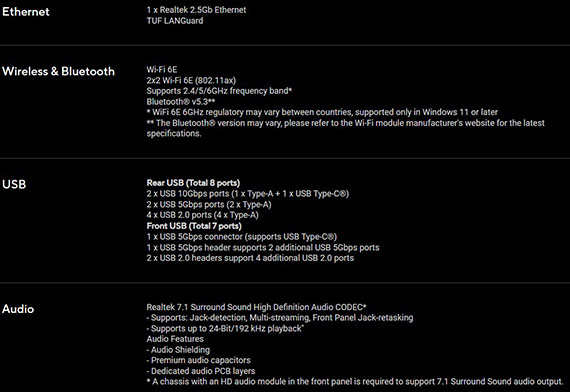Click the 4 x USB 2.0 ports line
The height and width of the screenshot is (392, 570).
pos(202,215)
